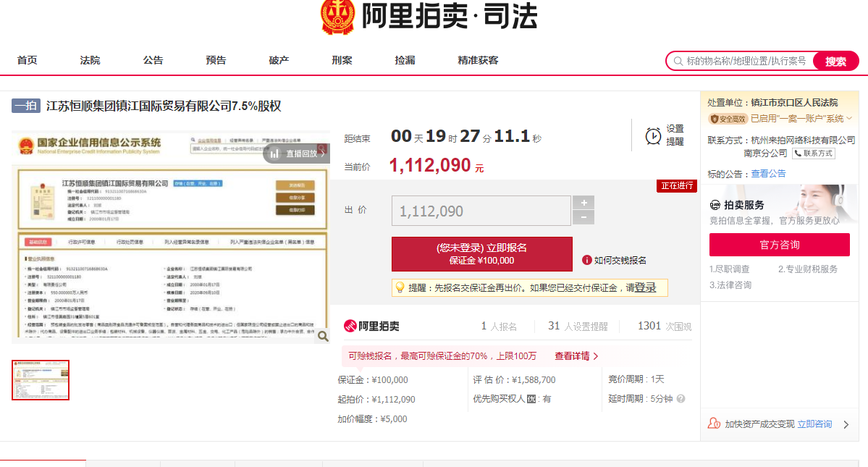Click the 31 人设置提醒 count
868x467 pixels.
pos(578,326)
